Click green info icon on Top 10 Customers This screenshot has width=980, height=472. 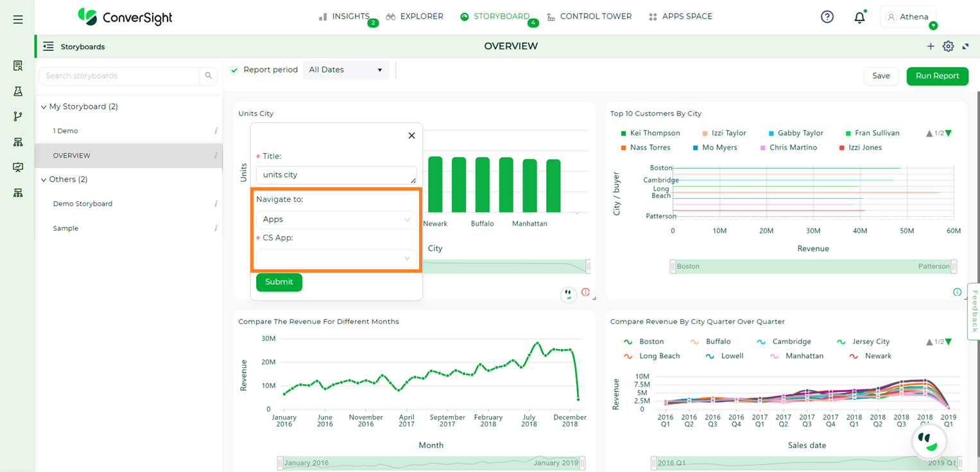pyautogui.click(x=957, y=292)
